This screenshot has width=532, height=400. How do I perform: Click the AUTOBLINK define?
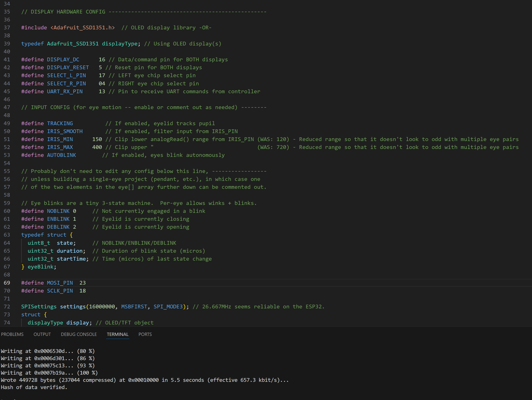[x=62, y=155]
